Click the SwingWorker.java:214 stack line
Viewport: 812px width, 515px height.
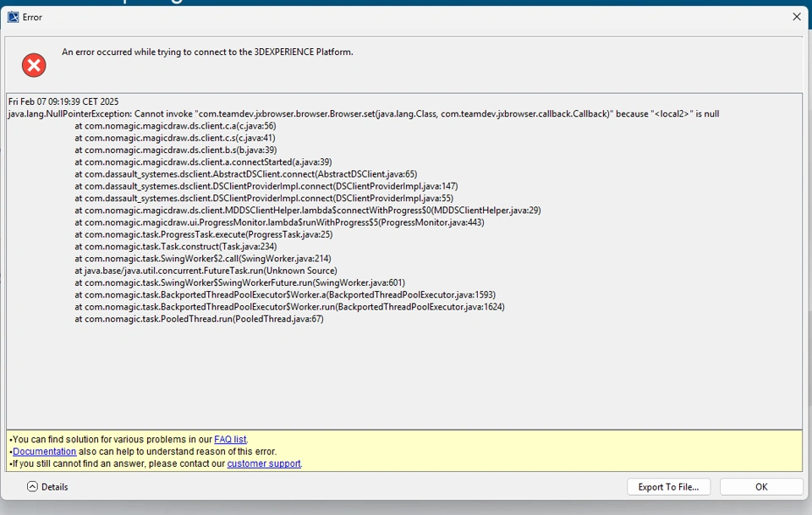click(202, 259)
